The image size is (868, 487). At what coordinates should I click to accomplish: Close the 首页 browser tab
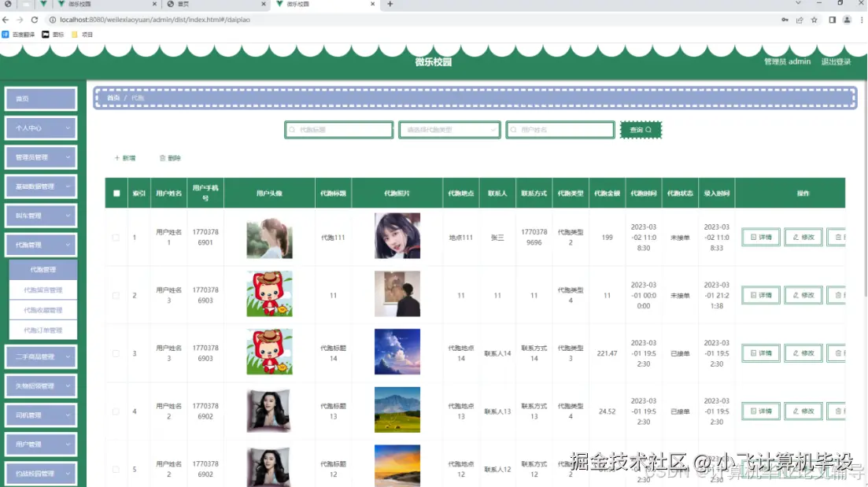[x=264, y=4]
